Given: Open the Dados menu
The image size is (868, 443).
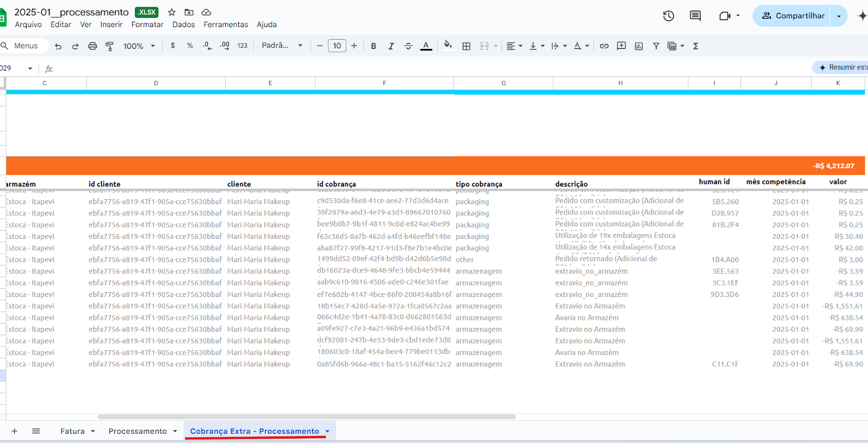Looking at the screenshot, I should (183, 24).
